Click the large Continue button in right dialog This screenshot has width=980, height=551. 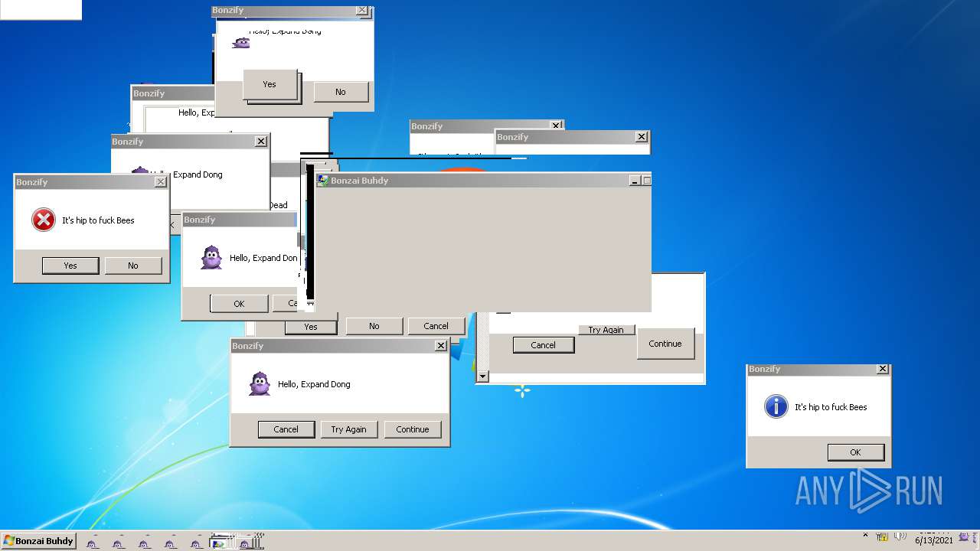[665, 344]
